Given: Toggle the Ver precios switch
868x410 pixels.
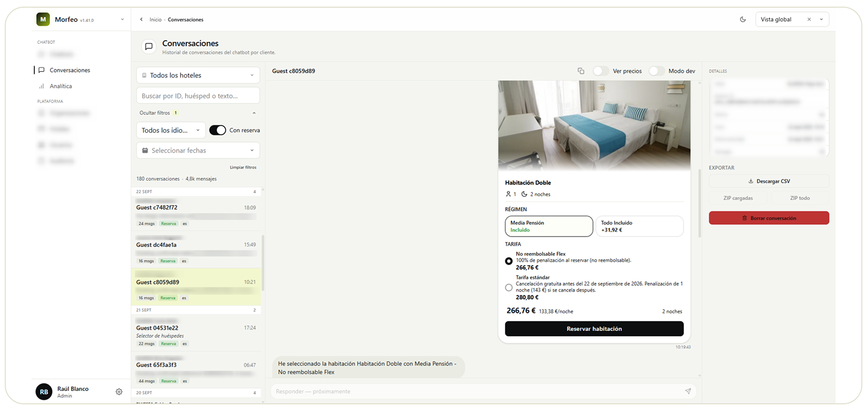Looking at the screenshot, I should coord(600,71).
